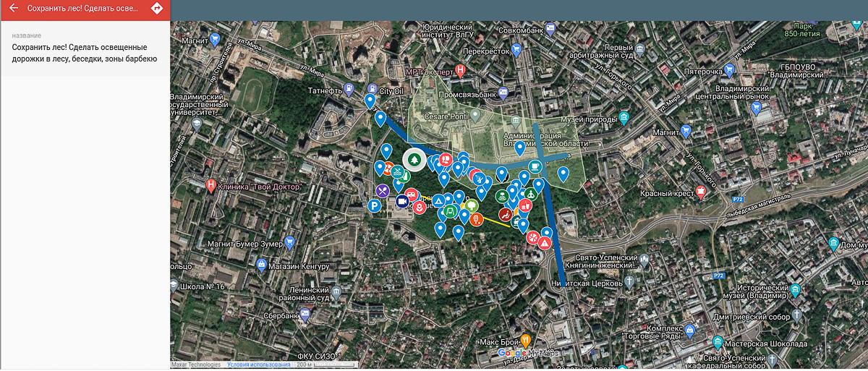
Task: Select the green playground swing marker
Action: tap(450, 211)
